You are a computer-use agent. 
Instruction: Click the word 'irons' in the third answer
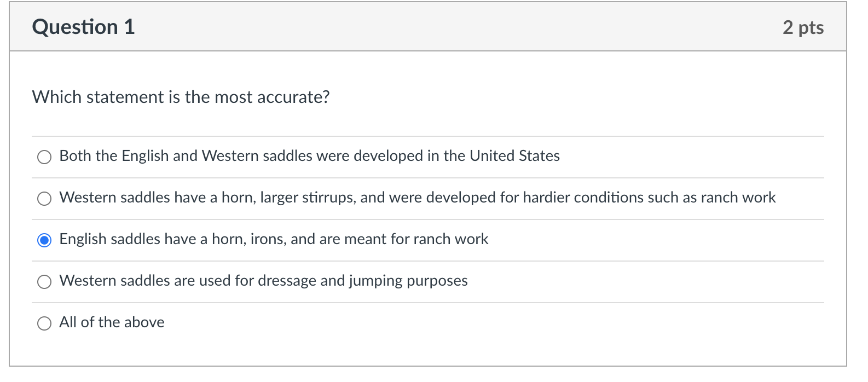click(267, 239)
